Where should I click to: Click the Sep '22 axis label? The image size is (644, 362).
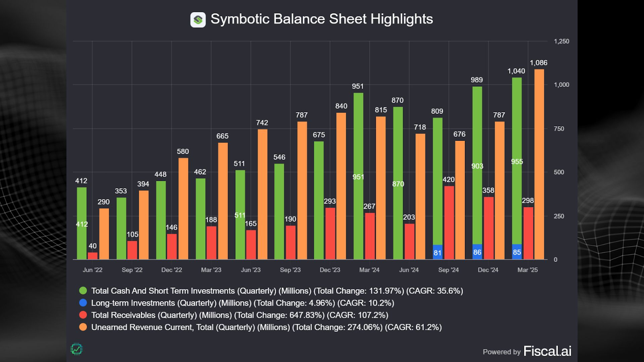[132, 270]
